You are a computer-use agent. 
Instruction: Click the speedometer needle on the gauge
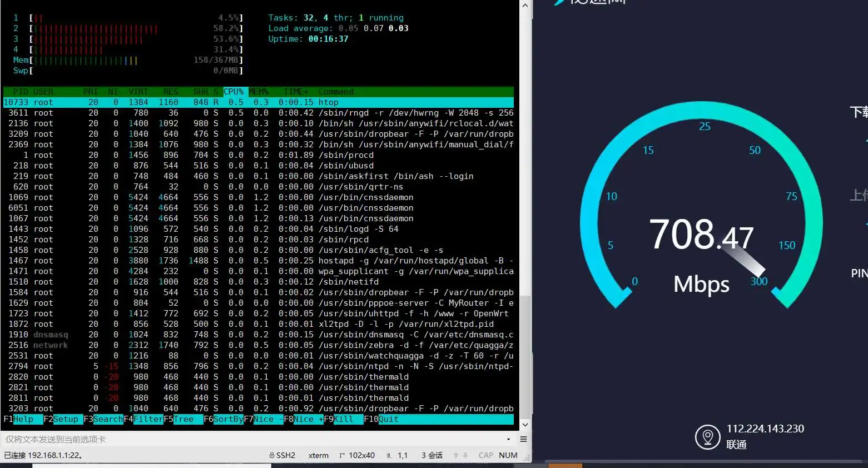pyautogui.click(x=744, y=257)
